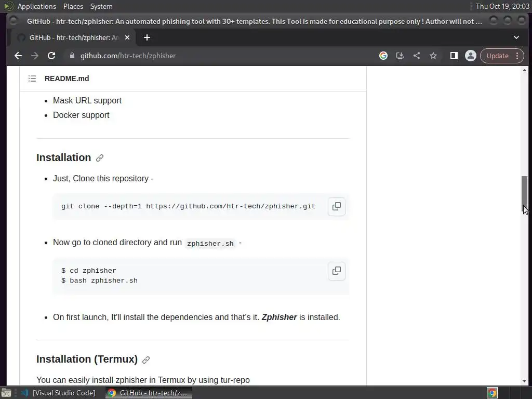532x399 pixels.
Task: Click the inline zphisher.sh code label
Action: (x=210, y=243)
